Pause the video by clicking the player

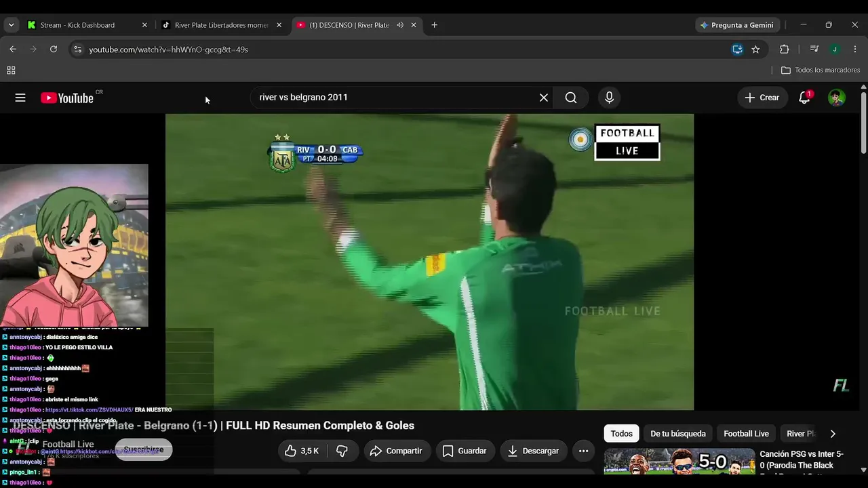[429, 262]
